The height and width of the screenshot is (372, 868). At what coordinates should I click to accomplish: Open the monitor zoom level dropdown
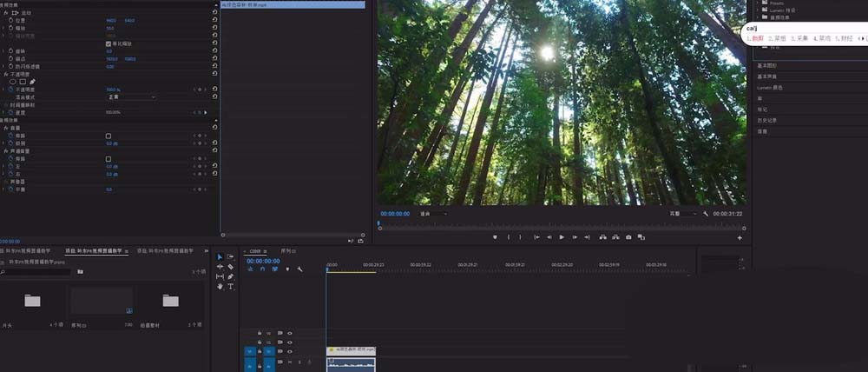(x=432, y=214)
